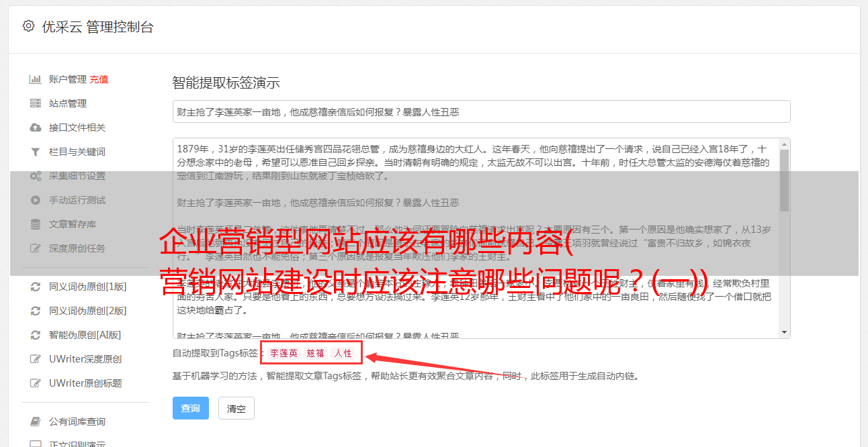Viewport: 868px width, 447px height.
Task: Click the edit pencil icon for UWriter深度原创
Action: pyautogui.click(x=36, y=359)
